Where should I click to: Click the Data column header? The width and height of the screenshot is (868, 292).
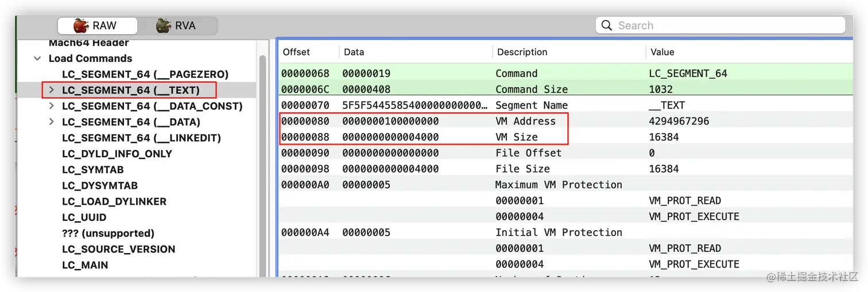(354, 52)
